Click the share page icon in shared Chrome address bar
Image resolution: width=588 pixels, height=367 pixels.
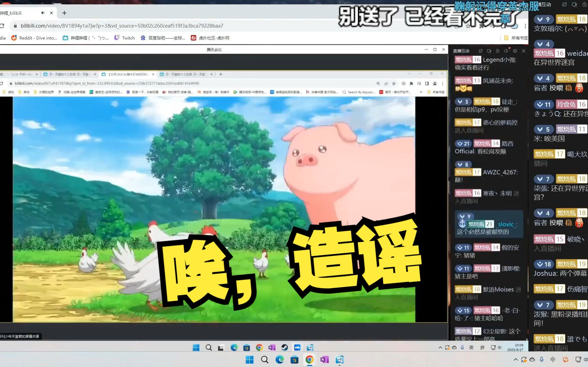(386, 83)
